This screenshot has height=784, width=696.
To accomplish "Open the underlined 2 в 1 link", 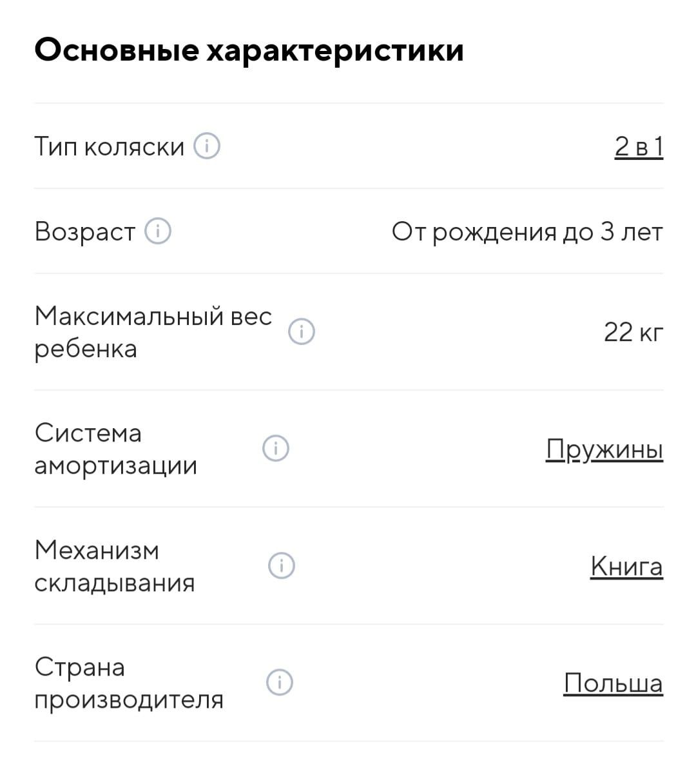I will [x=639, y=147].
